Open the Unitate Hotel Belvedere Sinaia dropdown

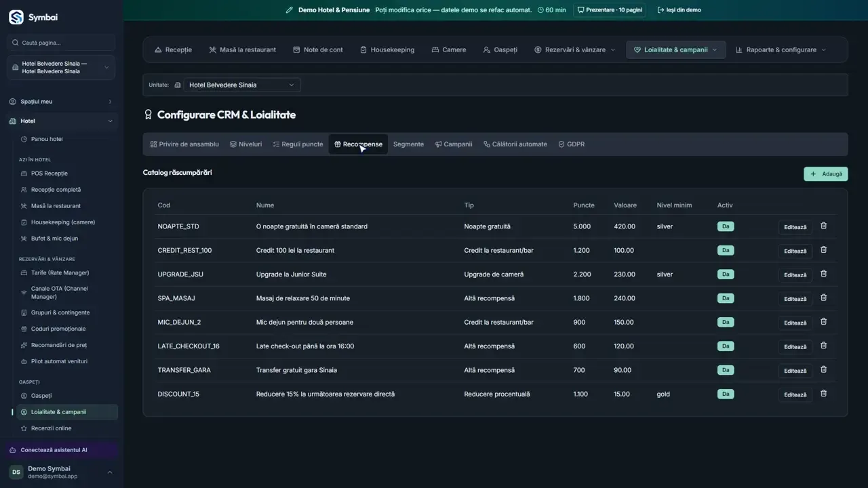242,85
